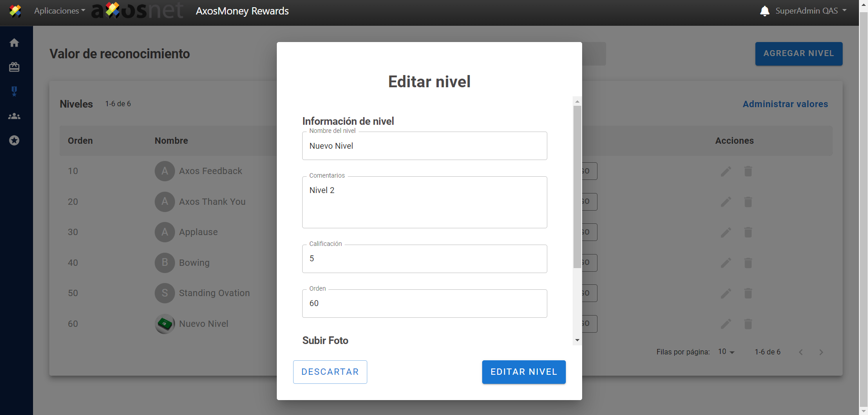Expand the Aplicaciones dropdown menu

59,11
